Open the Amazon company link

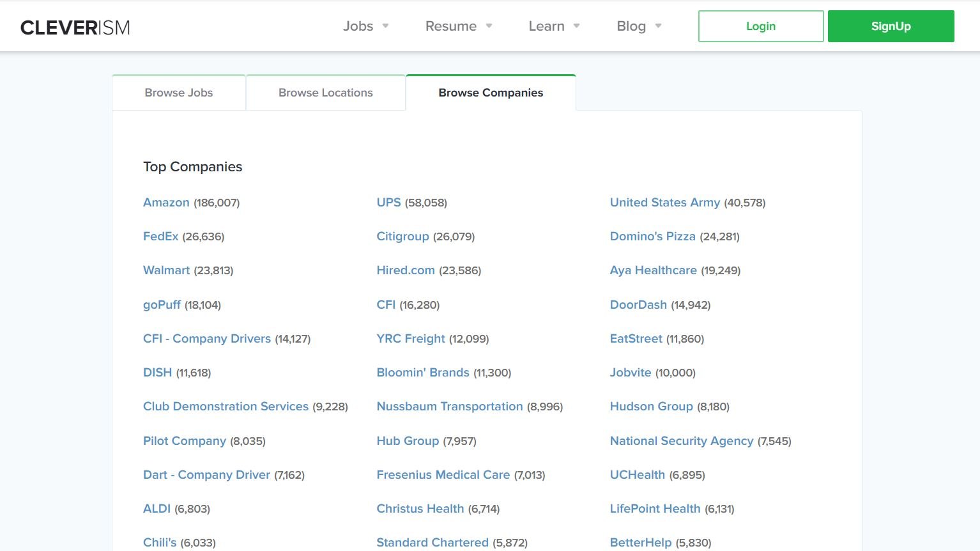[x=166, y=203]
